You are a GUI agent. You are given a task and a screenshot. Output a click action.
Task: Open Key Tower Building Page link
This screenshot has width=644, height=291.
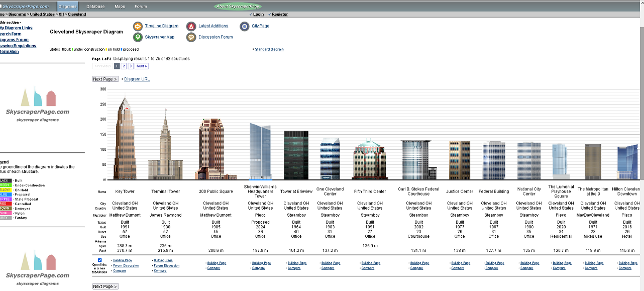(x=123, y=260)
